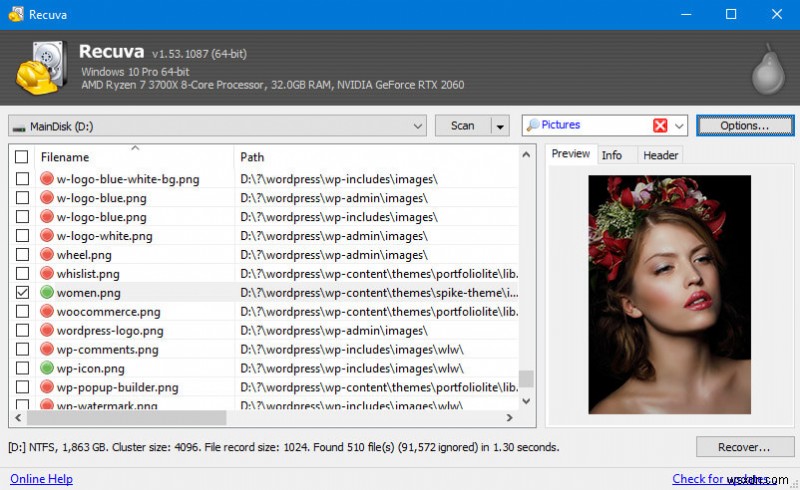Click the horizontal scroll right arrow
The height and width of the screenshot is (490, 800).
coord(509,418)
